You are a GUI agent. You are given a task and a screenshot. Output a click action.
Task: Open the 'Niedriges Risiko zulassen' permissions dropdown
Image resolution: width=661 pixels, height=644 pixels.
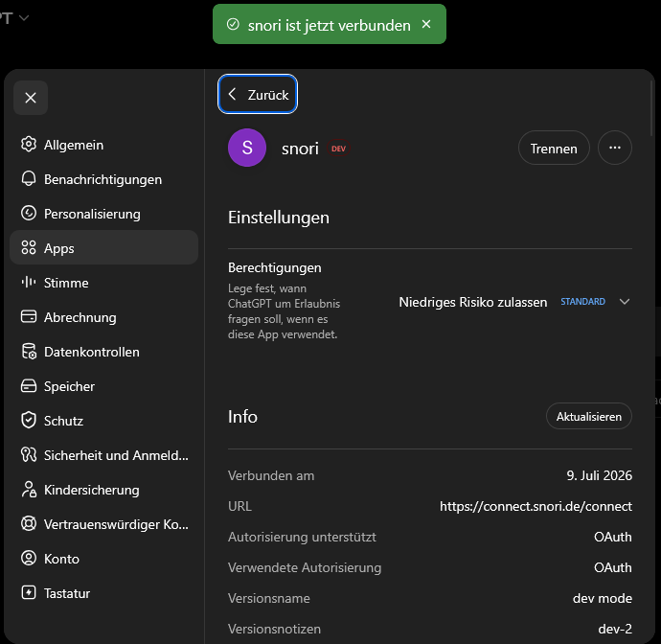tap(514, 302)
